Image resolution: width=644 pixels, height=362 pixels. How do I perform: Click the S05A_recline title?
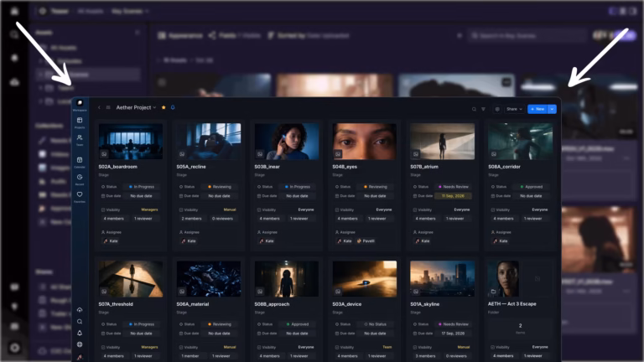(191, 167)
